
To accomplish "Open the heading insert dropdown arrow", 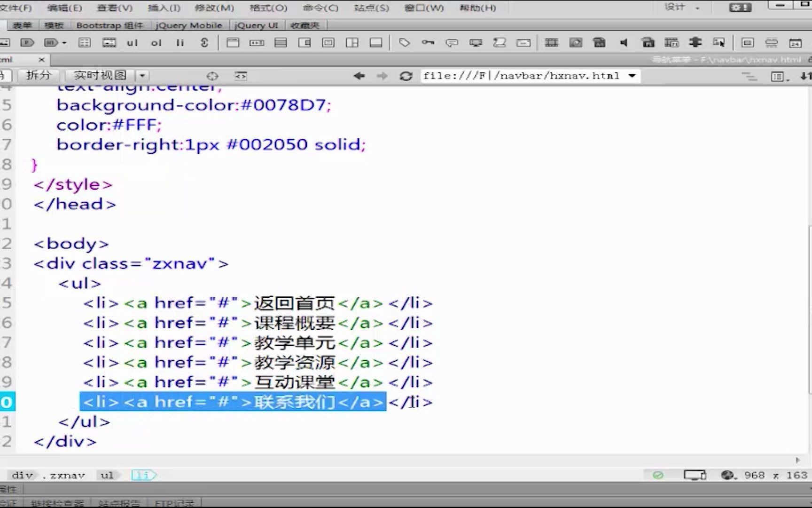I will pos(64,43).
